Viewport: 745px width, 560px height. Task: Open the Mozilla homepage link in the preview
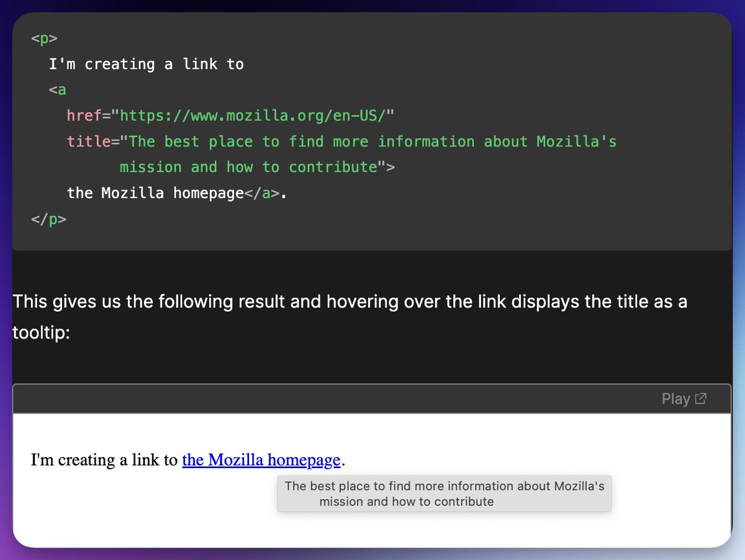pos(261,459)
